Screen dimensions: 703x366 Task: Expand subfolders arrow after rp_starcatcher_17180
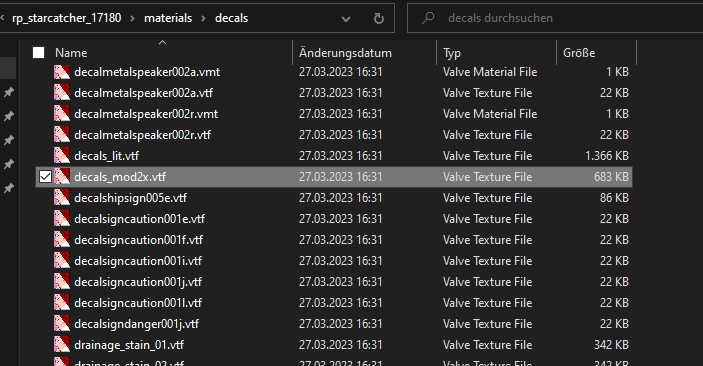pos(132,18)
